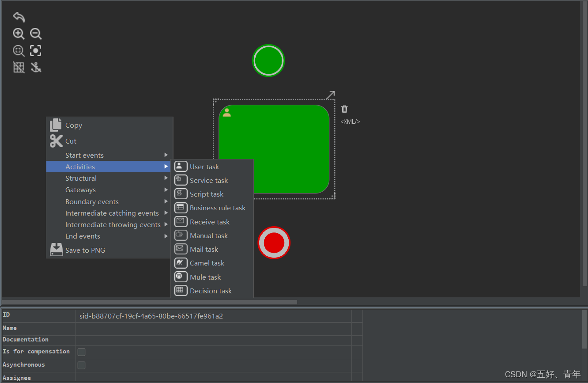Expand arrow next to Start events
The width and height of the screenshot is (588, 383).
point(166,155)
